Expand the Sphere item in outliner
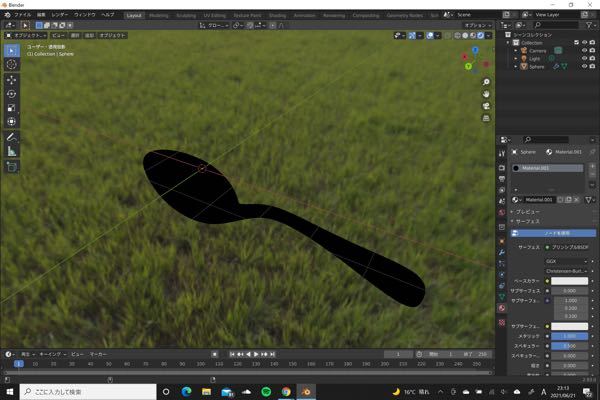Screen dimensions: 600x400 (x=516, y=67)
